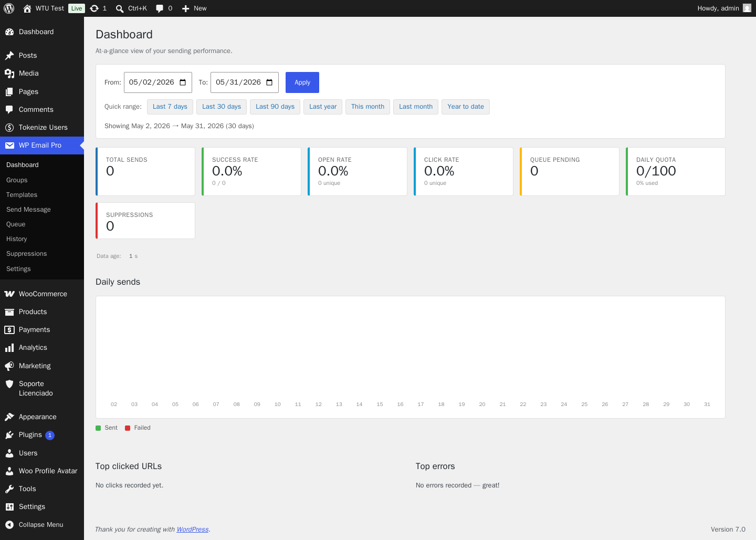This screenshot has height=540, width=756.
Task: Click the WP Email Pro envelope icon
Action: (x=9, y=146)
